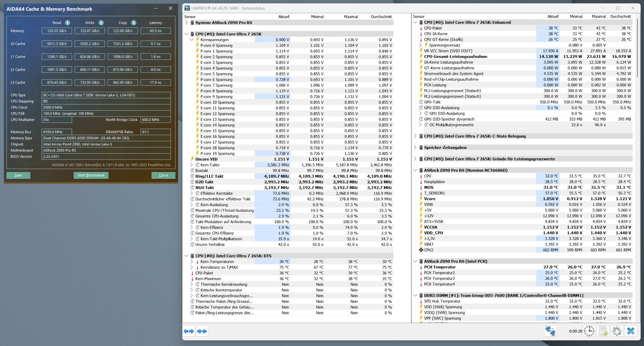The image size is (644, 346).
Task: Click the expand columns arrows icon
Action: click(189, 331)
